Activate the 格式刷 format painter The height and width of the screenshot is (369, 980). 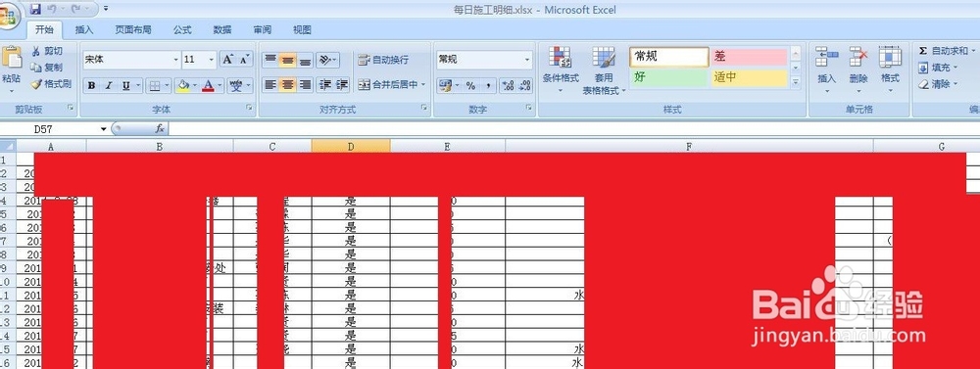(x=51, y=83)
